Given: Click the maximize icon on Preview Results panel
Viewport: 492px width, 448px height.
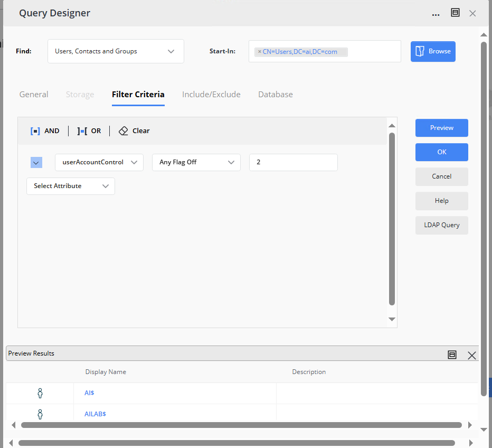Looking at the screenshot, I should point(452,354).
